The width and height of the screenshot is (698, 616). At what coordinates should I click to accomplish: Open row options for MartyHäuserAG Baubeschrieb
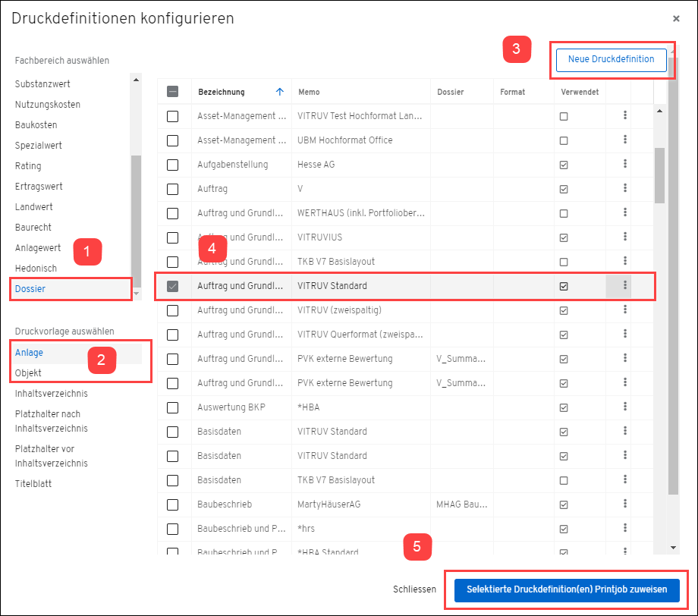(625, 504)
